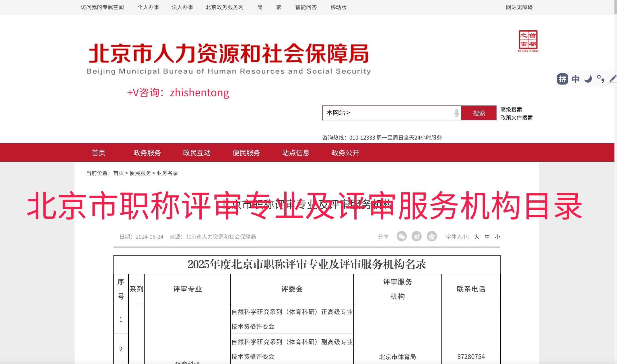Open the 政务公开 navigation menu
Image resolution: width=617 pixels, height=364 pixels.
point(345,153)
